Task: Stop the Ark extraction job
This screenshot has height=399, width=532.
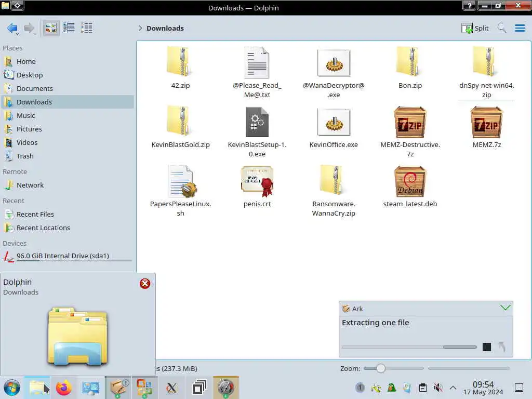Action: tap(486, 347)
